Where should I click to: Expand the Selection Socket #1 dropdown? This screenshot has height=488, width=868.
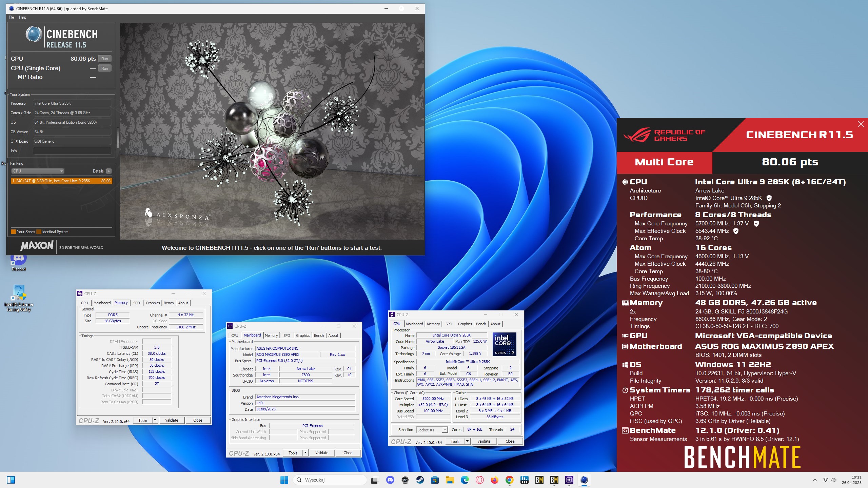(x=432, y=430)
